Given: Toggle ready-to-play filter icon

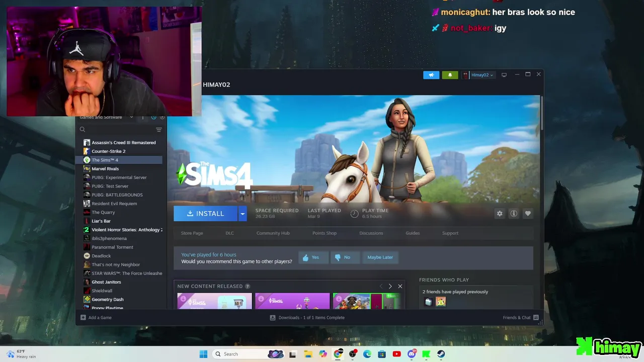Looking at the screenshot, I should pos(162,117).
